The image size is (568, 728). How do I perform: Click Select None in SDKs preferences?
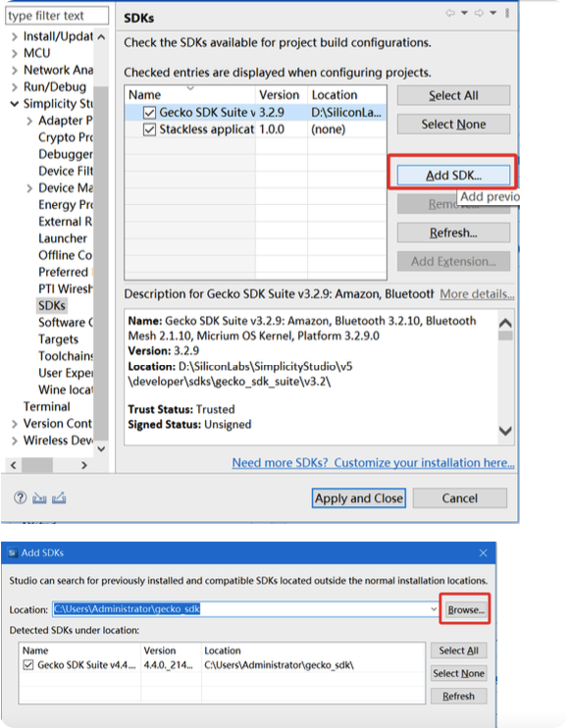[x=453, y=125]
